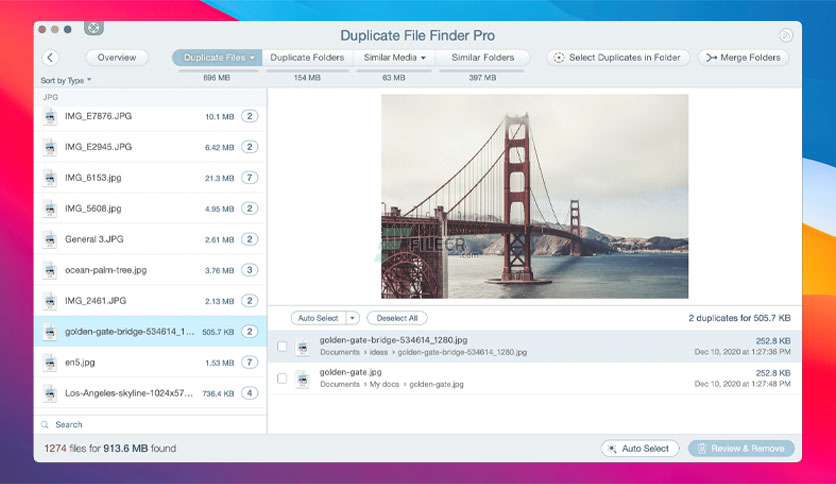Click the General 3.JPG file icon
This screenshot has width=836, height=484.
[x=50, y=239]
